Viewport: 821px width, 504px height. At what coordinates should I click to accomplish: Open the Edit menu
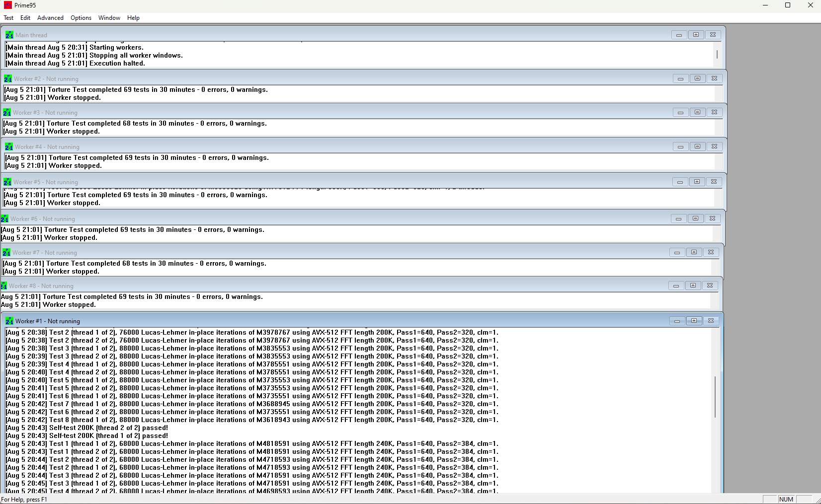(x=25, y=18)
